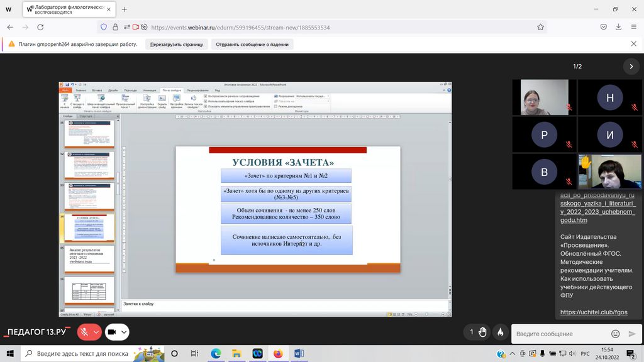Select participant tile with letter Н
This screenshot has height=362, width=644.
(610, 97)
